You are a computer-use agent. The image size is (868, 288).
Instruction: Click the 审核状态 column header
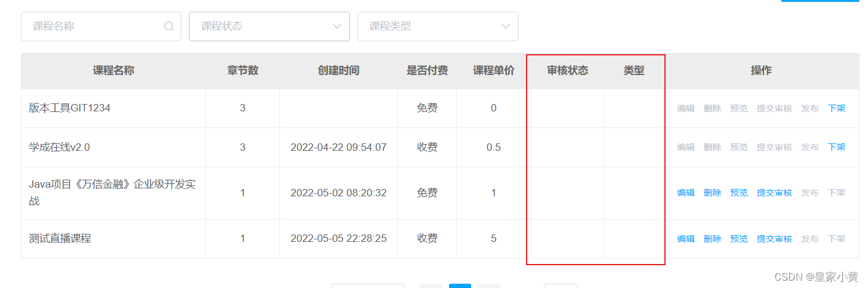point(567,70)
